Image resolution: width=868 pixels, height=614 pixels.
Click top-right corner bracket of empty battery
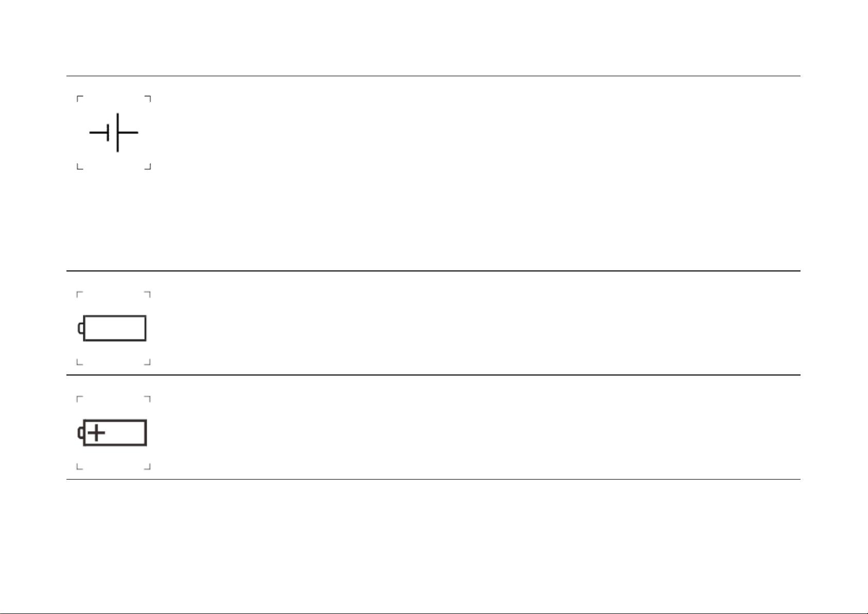pyautogui.click(x=148, y=294)
